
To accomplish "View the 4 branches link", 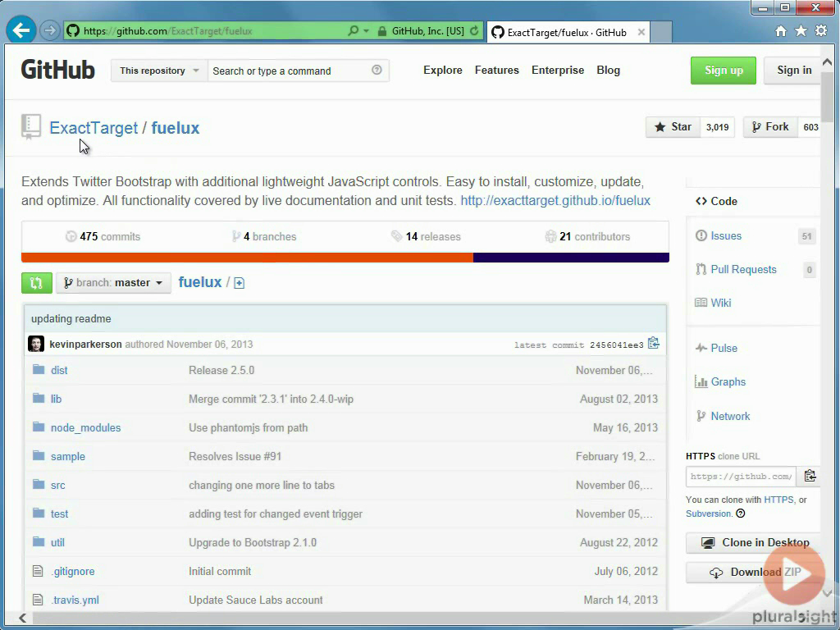I will (264, 237).
